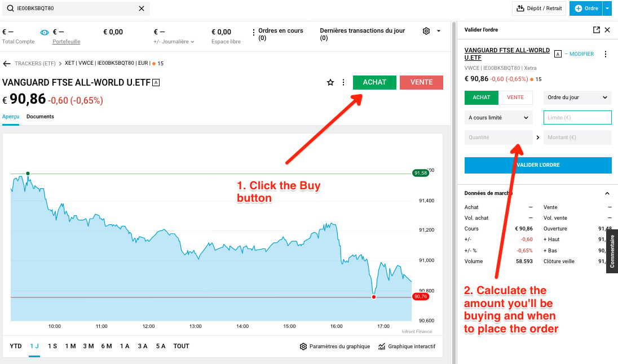
Task: Click the Espace libre label
Action: [226, 41]
